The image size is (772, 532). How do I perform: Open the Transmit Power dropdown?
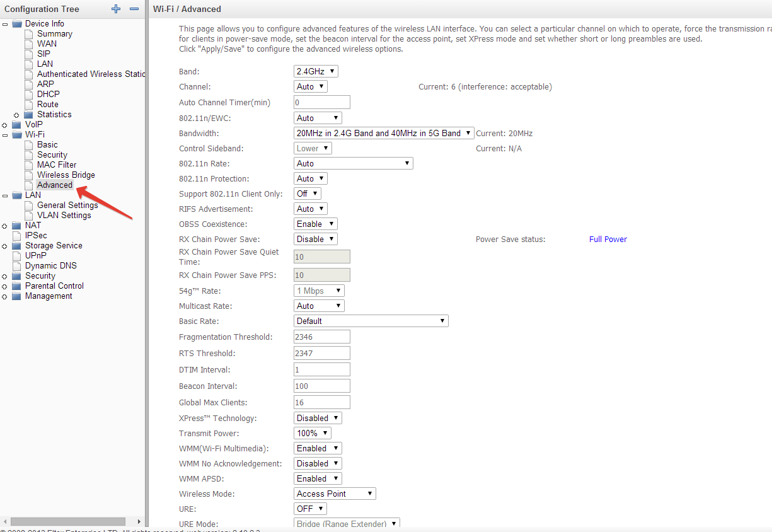pyautogui.click(x=313, y=433)
